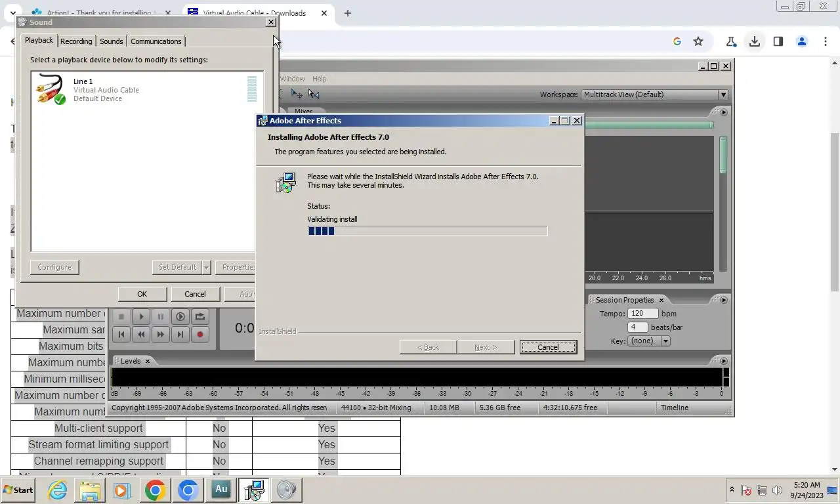Open the Help menu in Audition

tap(319, 79)
